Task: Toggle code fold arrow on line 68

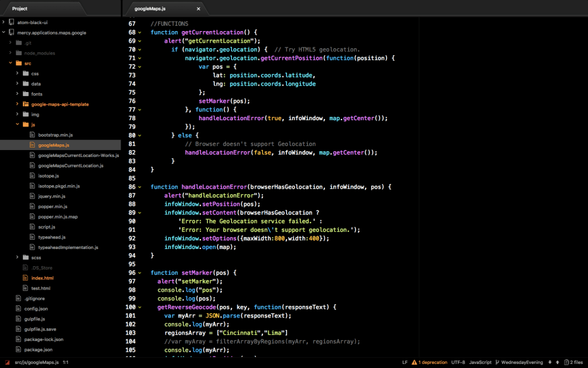Action: pyautogui.click(x=140, y=33)
